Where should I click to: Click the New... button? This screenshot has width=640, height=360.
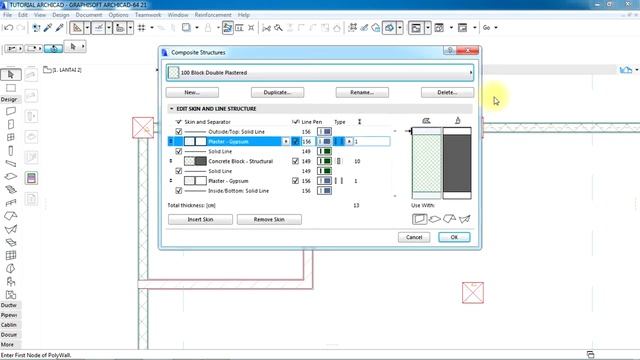pyautogui.click(x=192, y=93)
